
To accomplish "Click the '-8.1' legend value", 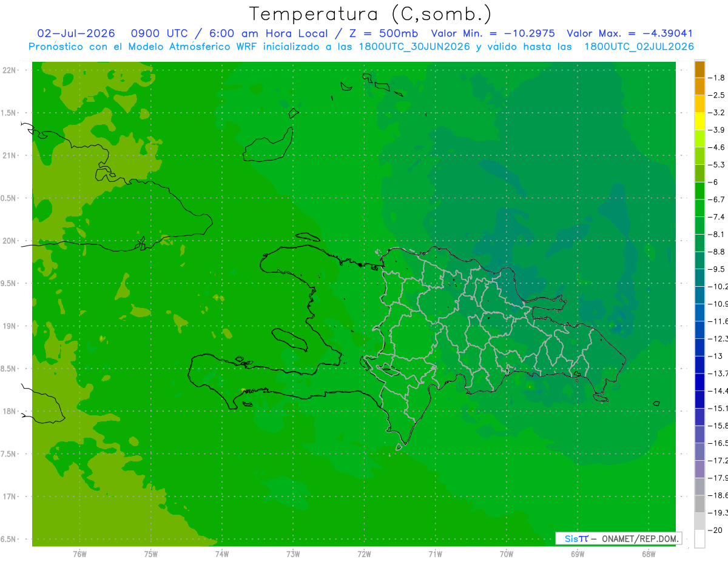I will click(716, 234).
